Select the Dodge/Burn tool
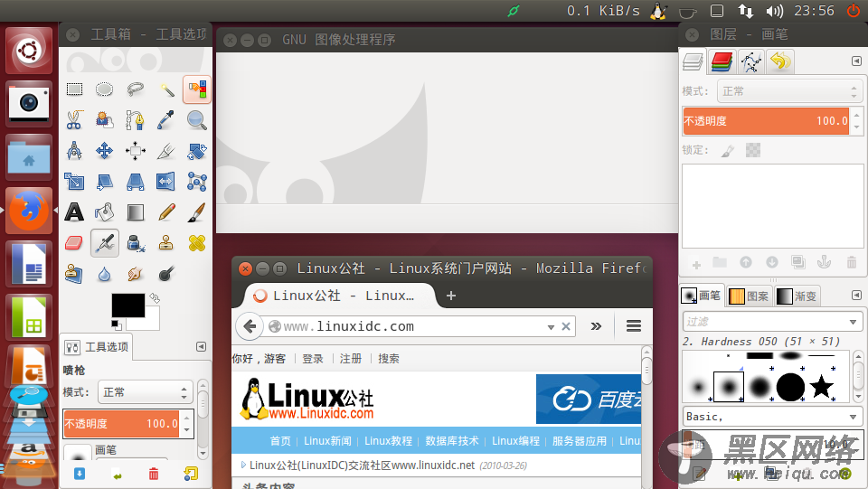 [x=166, y=273]
